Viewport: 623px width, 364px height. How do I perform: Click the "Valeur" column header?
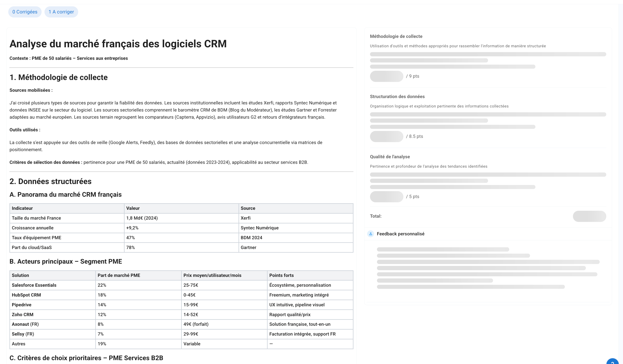[182, 208]
